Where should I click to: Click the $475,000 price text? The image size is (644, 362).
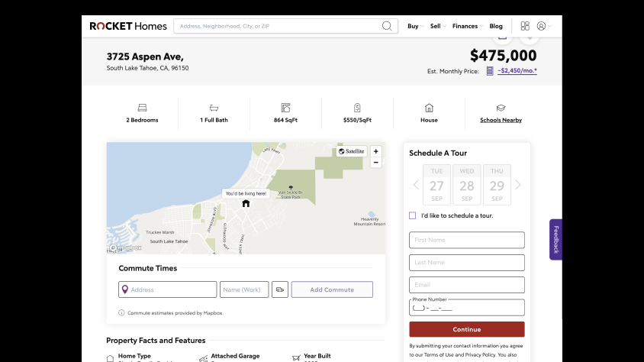click(x=503, y=56)
